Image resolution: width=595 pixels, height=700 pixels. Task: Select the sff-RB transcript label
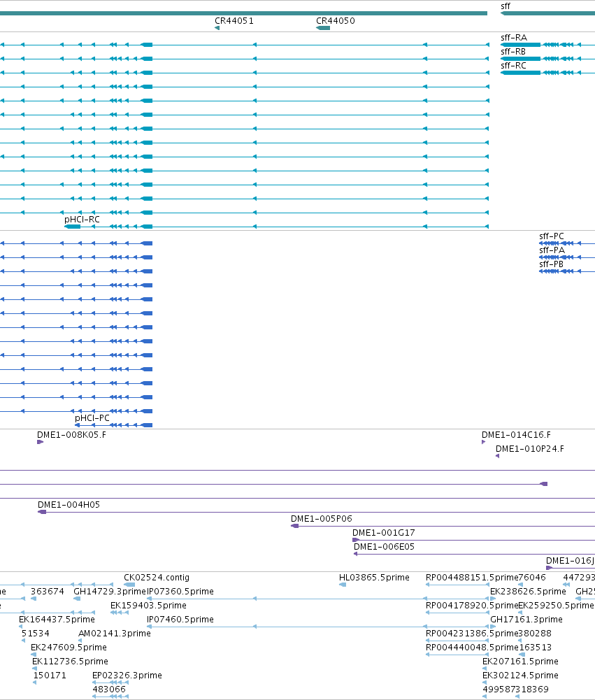[513, 51]
